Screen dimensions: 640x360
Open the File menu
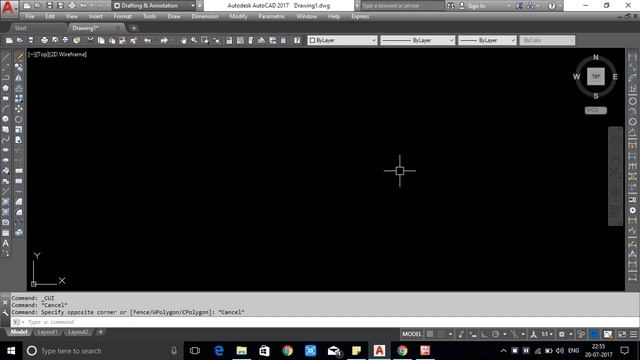click(30, 17)
